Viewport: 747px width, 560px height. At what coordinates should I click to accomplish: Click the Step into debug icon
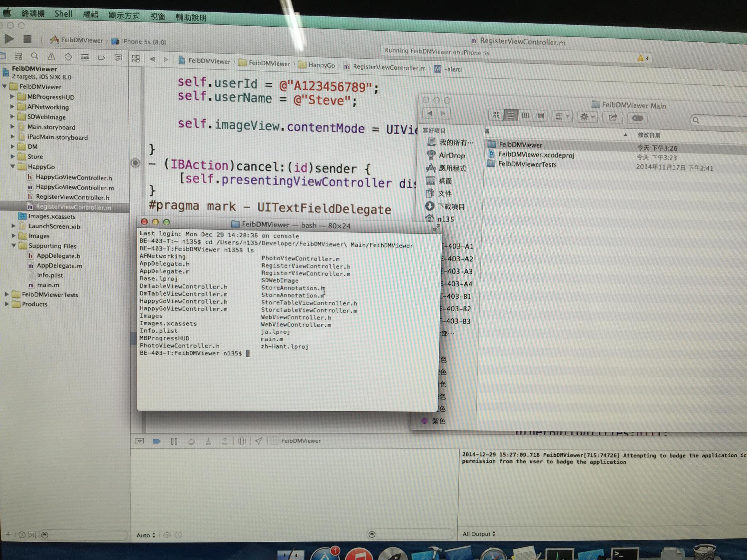point(208,442)
